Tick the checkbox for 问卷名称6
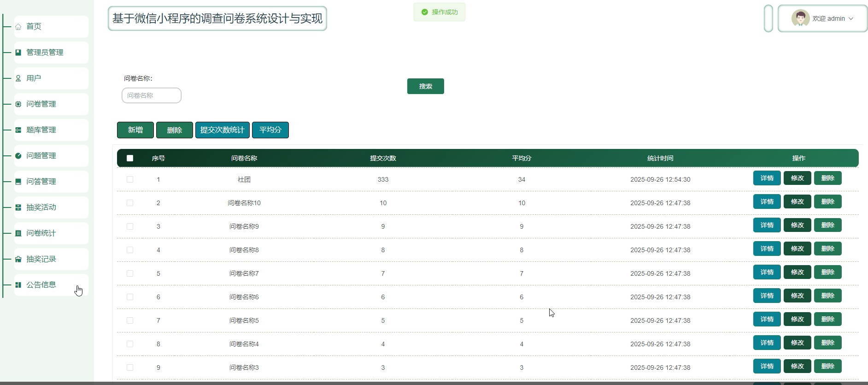 (130, 297)
